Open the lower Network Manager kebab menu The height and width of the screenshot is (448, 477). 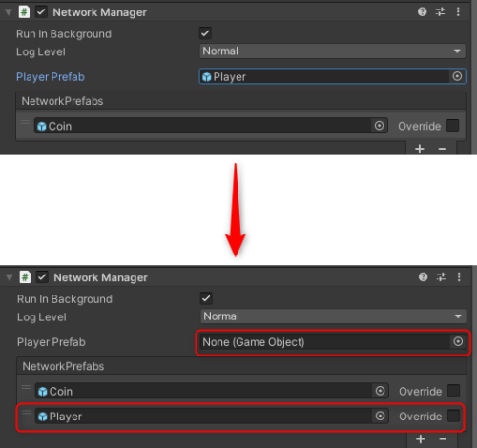pyautogui.click(x=459, y=277)
